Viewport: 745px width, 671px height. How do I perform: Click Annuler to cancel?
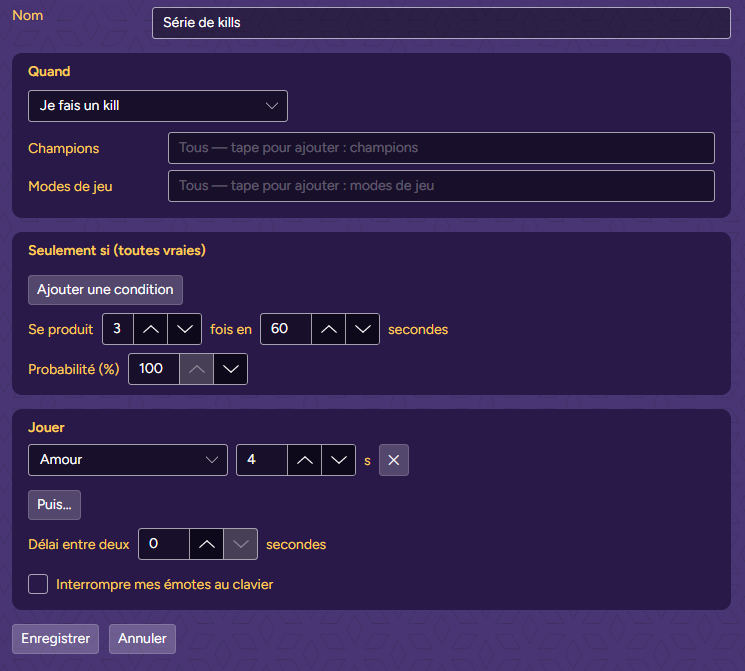pos(142,639)
